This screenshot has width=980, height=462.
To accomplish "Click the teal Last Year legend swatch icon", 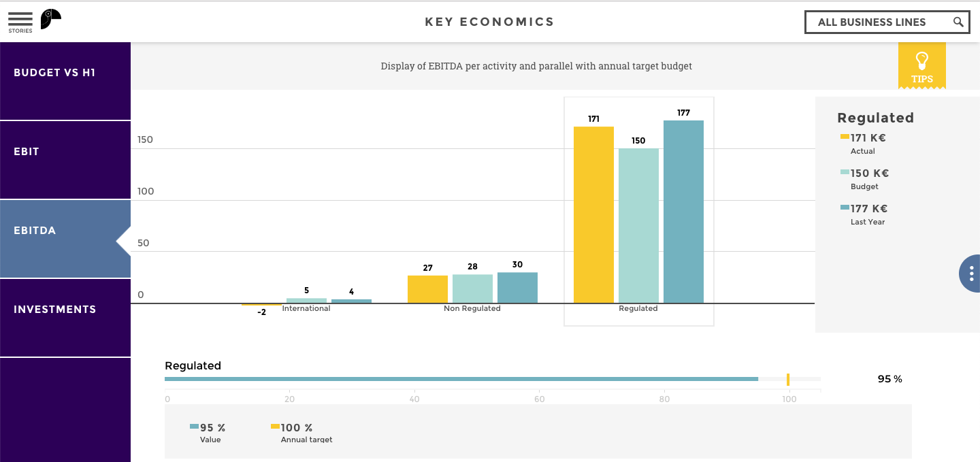I will pyautogui.click(x=843, y=208).
